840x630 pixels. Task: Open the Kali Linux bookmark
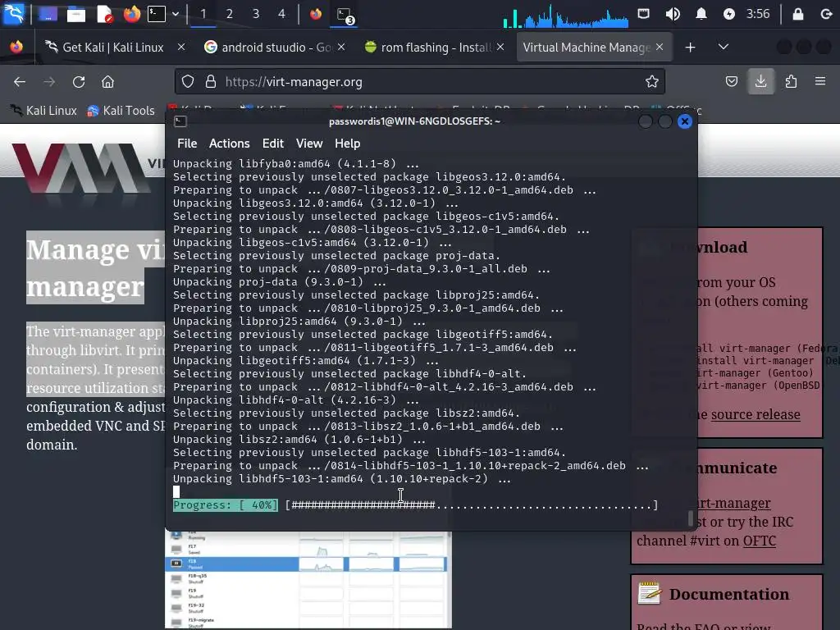pyautogui.click(x=44, y=111)
